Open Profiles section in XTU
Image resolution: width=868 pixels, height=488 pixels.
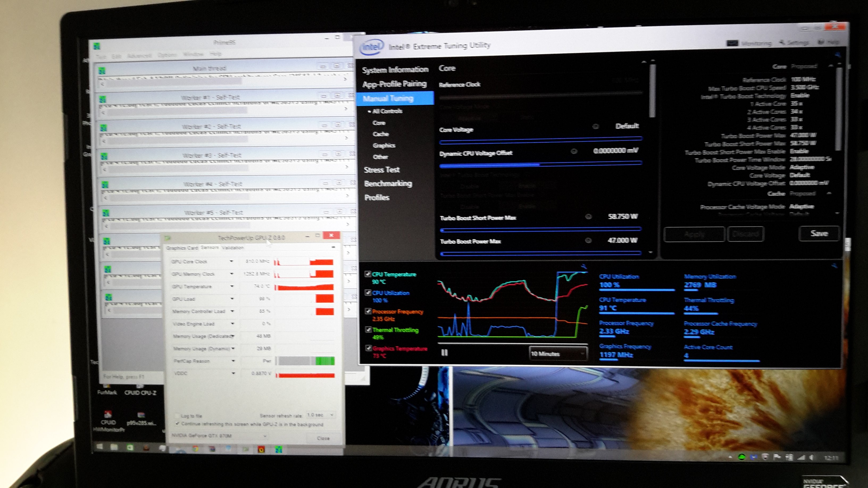coord(377,197)
